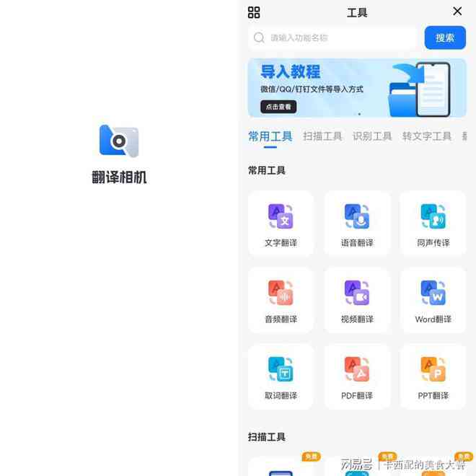Open the grid menu icon beside 工具
Screen dimensions: 476x476
(x=254, y=12)
